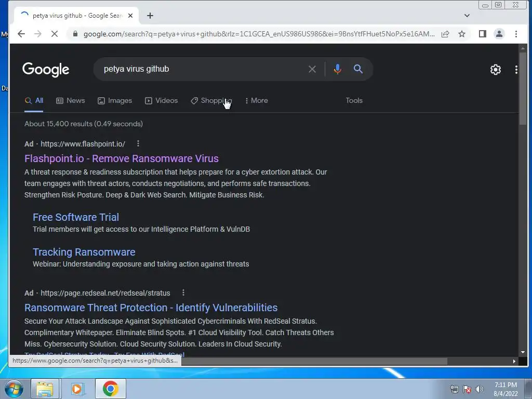The height and width of the screenshot is (399, 532).
Task: Open volume control in system tray
Action: click(x=480, y=390)
